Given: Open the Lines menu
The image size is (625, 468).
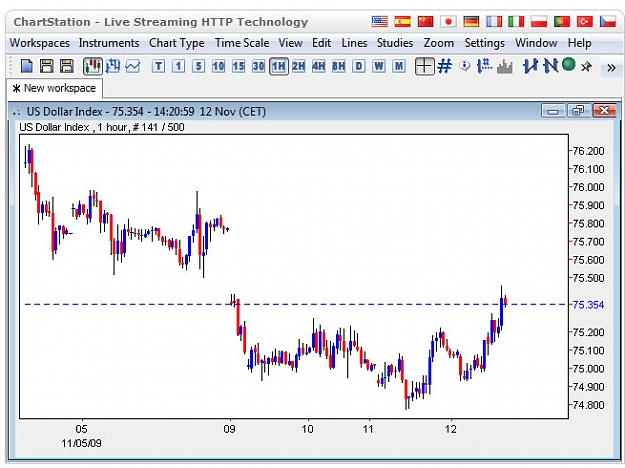Looking at the screenshot, I should pos(354,43).
